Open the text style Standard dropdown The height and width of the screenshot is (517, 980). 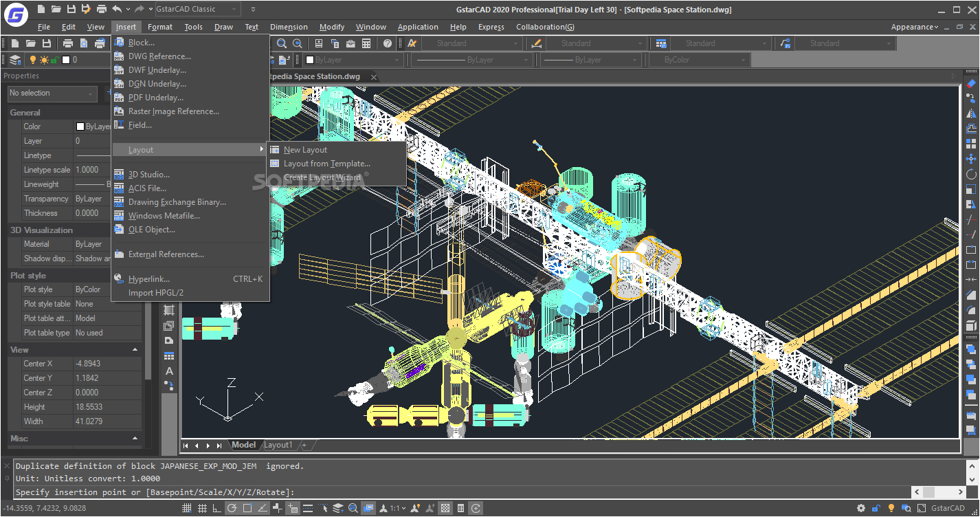472,43
